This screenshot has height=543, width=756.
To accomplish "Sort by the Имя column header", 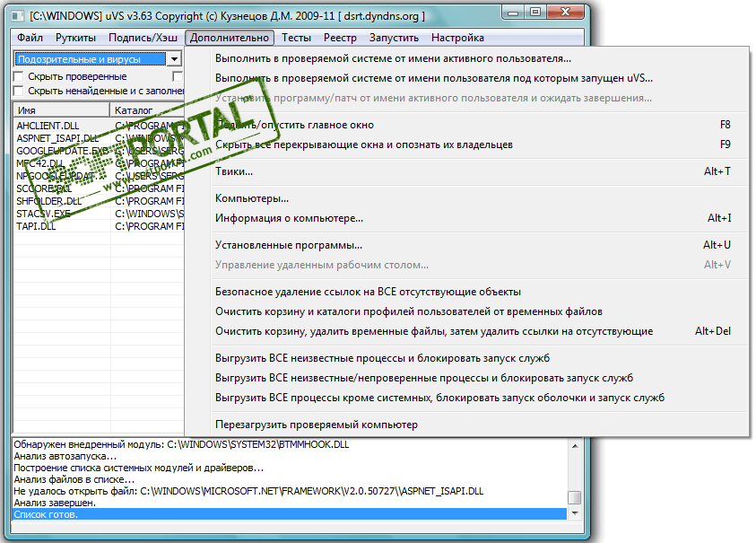I will [x=61, y=110].
